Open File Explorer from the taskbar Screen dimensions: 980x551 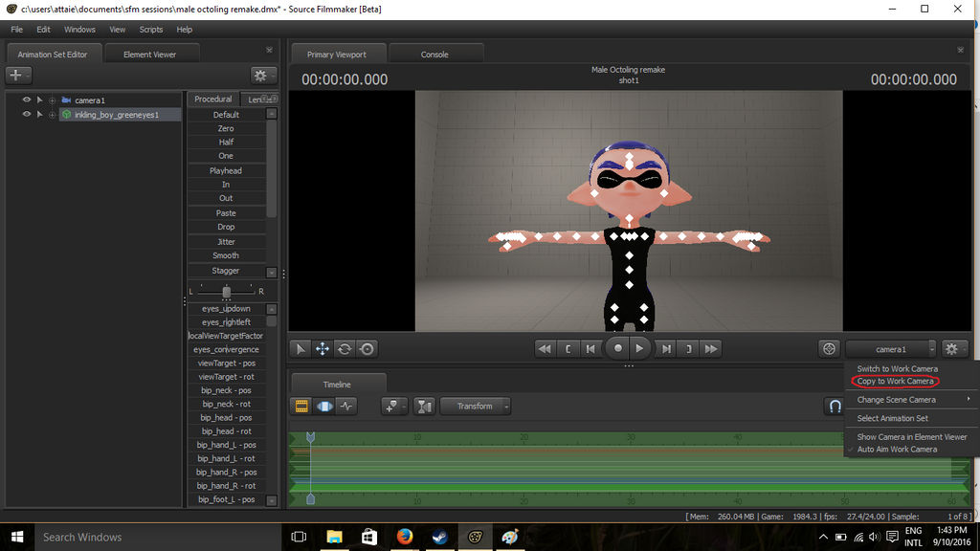click(334, 537)
